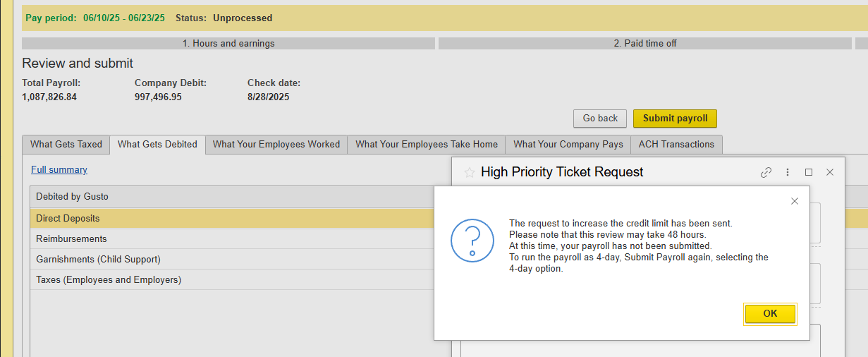868x357 pixels.
Task: Jump to step 1 Hours and earnings
Action: point(228,44)
